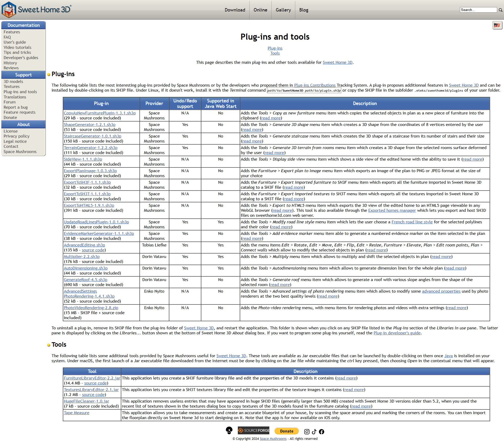
Task: Download HugeFileCleaner-1.0.jar
Action: click(x=86, y=401)
